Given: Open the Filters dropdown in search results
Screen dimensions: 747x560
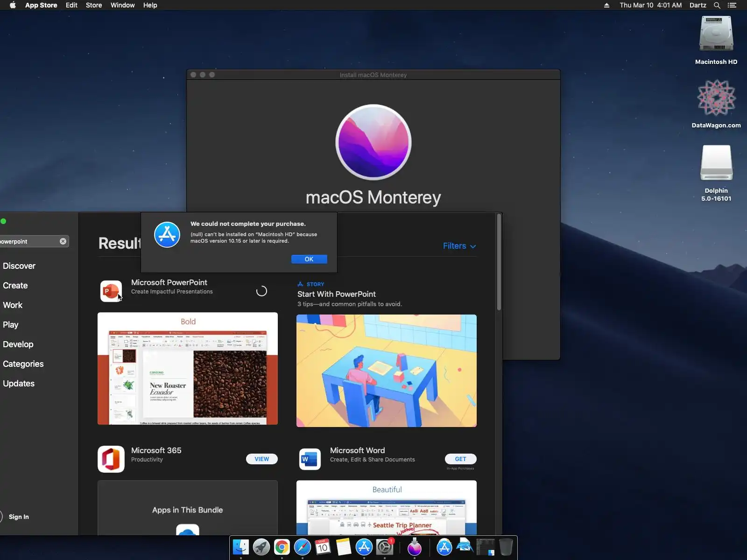Looking at the screenshot, I should coord(459,246).
